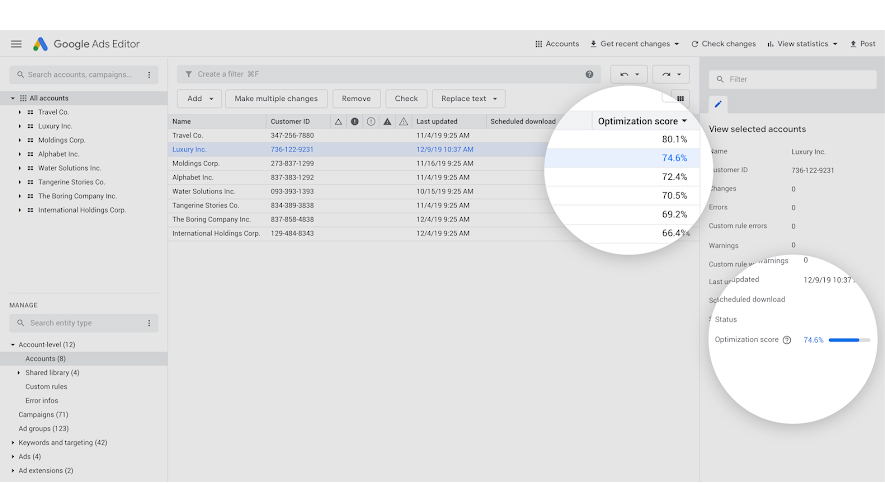
Task: Expand Shared library (4)
Action: tap(19, 373)
